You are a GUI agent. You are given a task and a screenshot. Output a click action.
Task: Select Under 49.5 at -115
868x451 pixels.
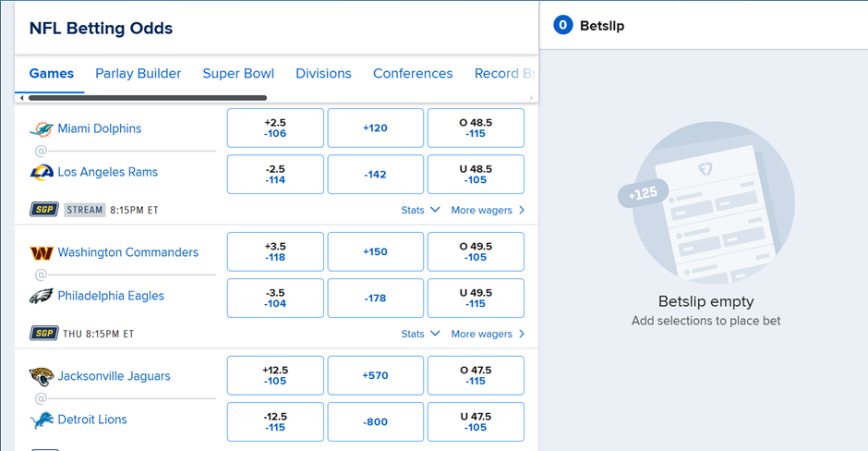coord(476,299)
